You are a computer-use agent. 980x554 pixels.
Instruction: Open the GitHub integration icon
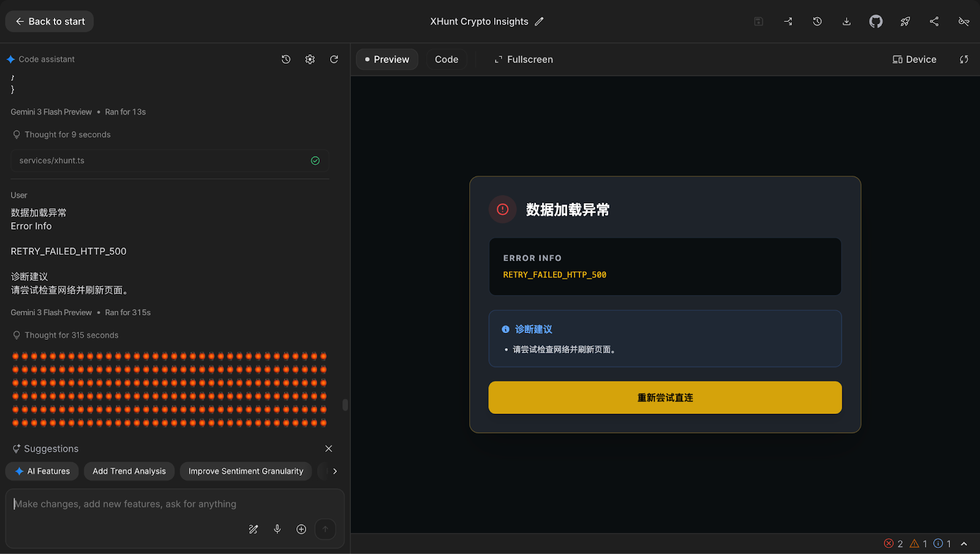[876, 21]
